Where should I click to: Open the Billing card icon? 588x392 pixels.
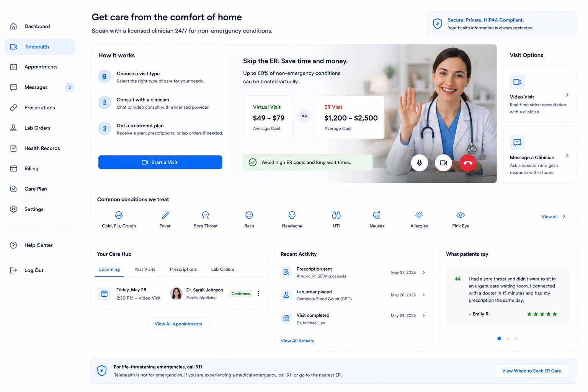(13, 168)
